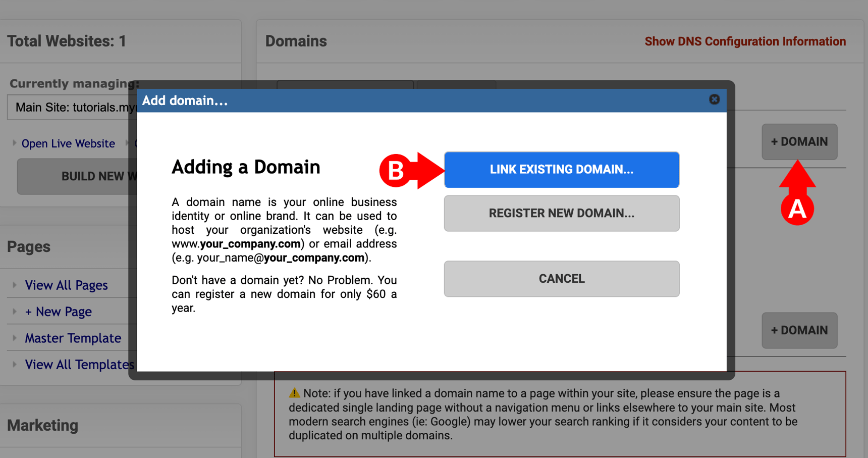Expand View All Pages entry
Viewport: 868px width, 458px height.
14,285
